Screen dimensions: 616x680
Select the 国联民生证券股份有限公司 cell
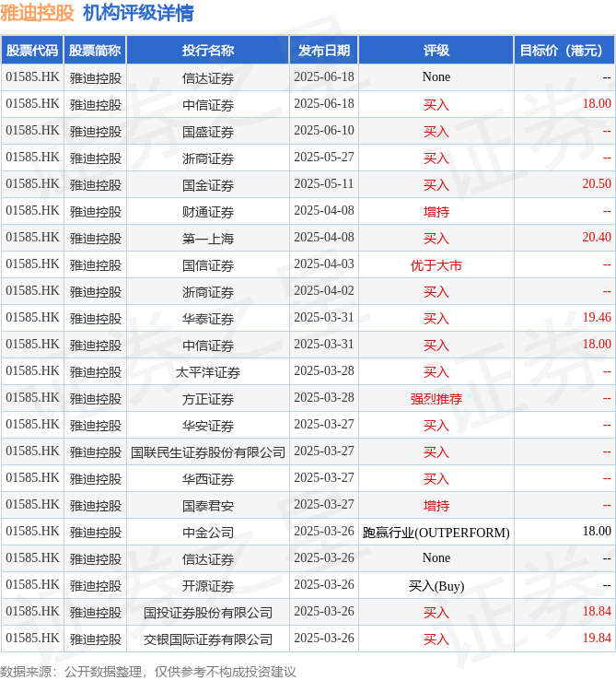coord(208,451)
